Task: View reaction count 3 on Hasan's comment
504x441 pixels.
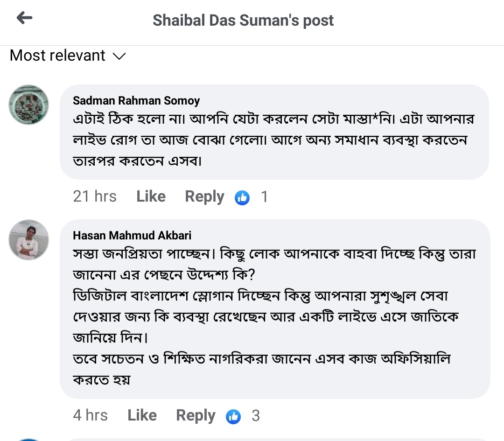Action: pyautogui.click(x=256, y=416)
